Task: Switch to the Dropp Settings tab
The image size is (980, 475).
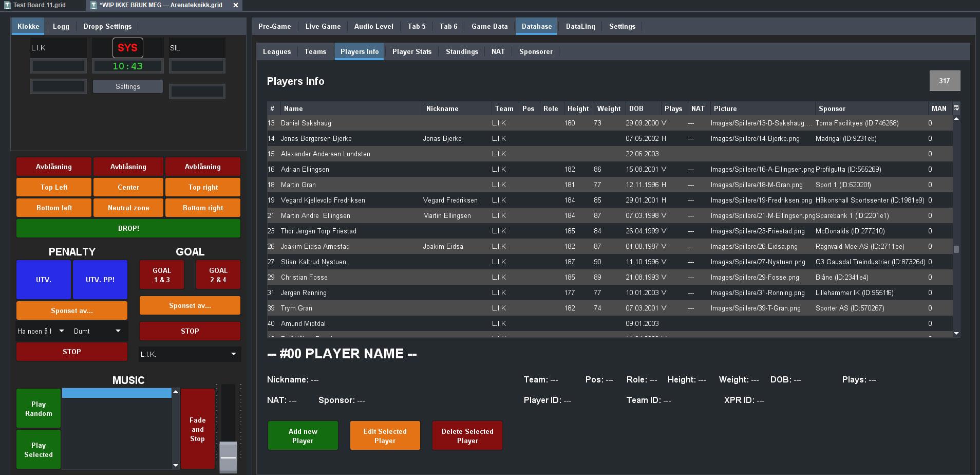Action: tap(107, 26)
